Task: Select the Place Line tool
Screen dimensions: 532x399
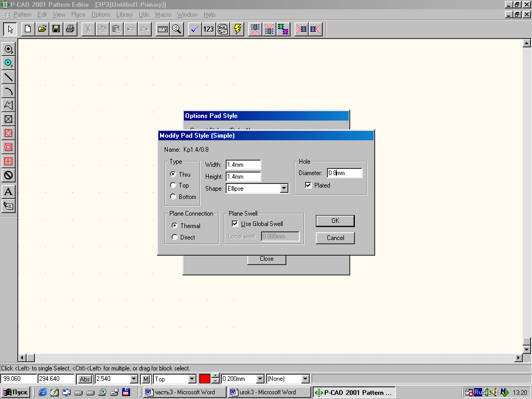Action: click(x=8, y=77)
